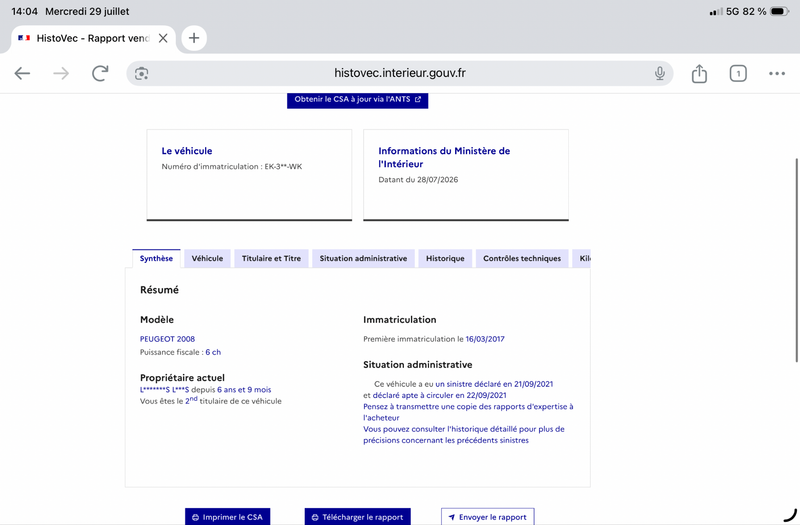Open a new browser tab with plus
Screen dimensions: 800x525
click(x=194, y=38)
